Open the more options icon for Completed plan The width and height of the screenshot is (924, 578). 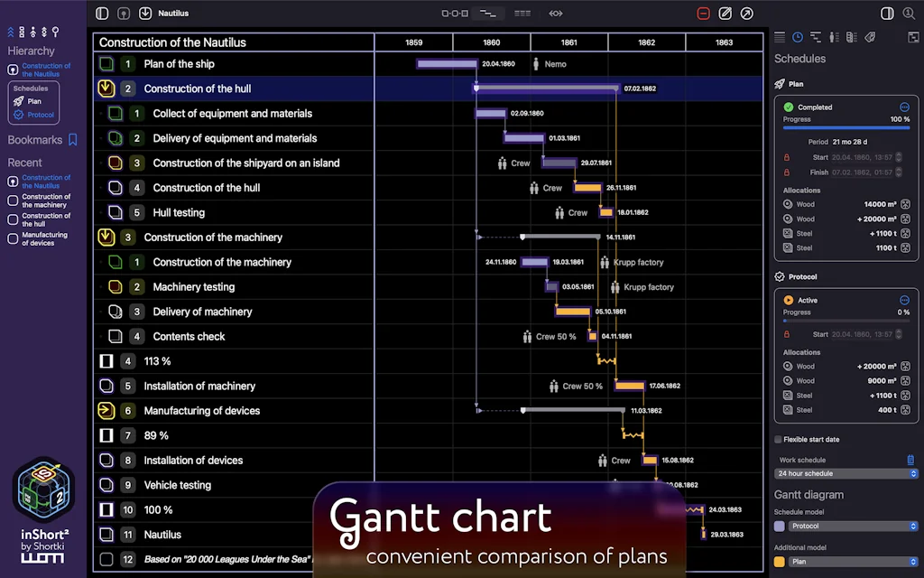[x=904, y=107]
